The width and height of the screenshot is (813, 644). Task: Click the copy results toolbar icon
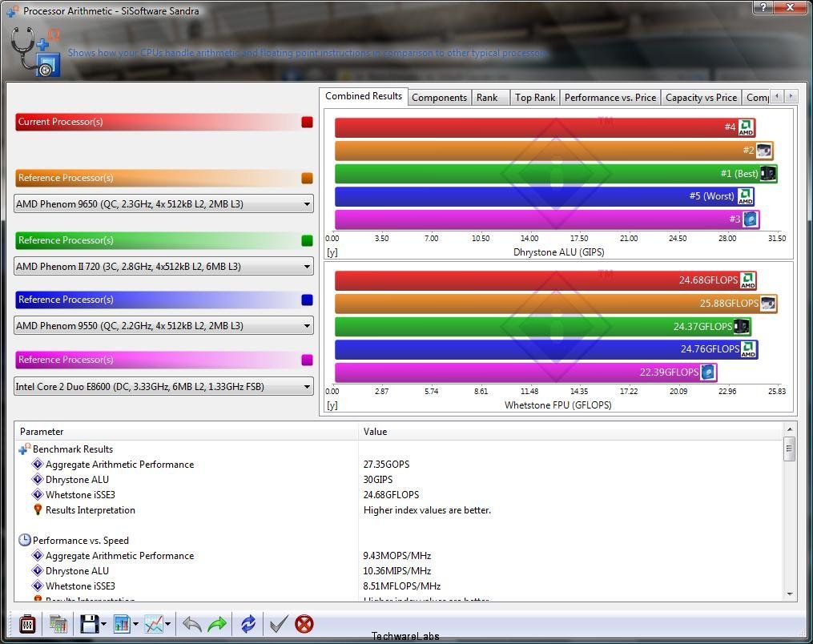coord(58,624)
